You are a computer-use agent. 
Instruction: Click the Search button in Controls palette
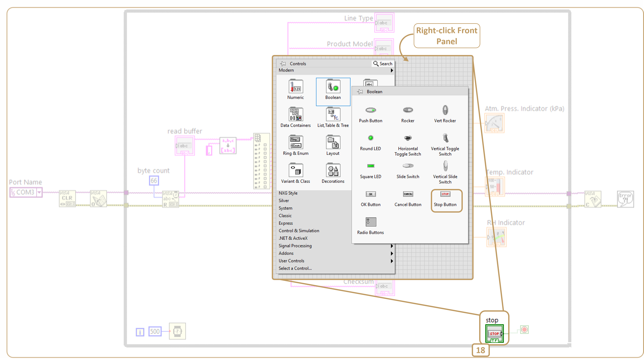pos(383,63)
